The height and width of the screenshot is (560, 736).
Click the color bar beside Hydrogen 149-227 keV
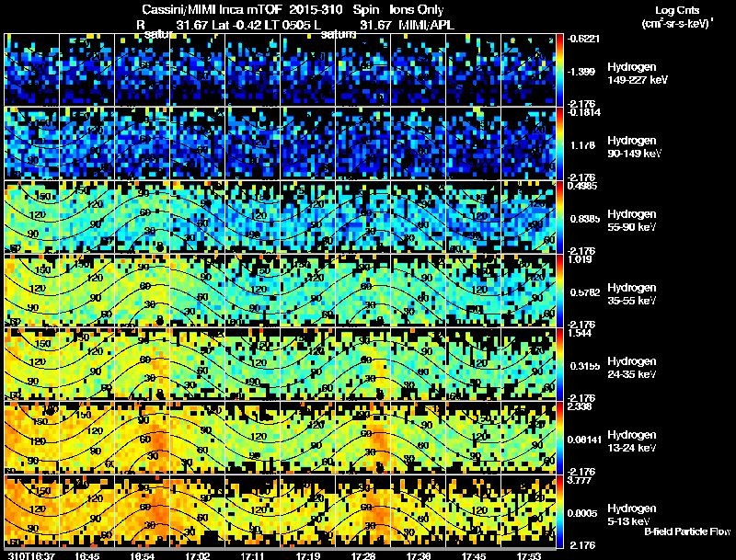560,69
